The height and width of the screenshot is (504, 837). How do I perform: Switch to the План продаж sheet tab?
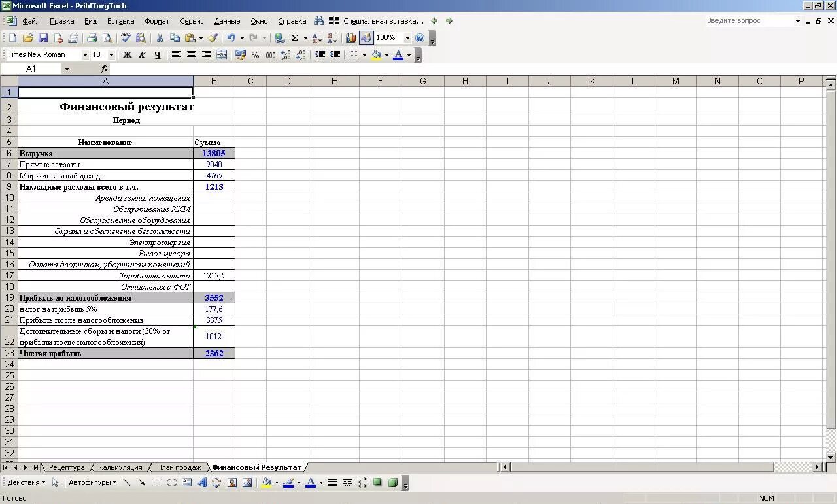pyautogui.click(x=179, y=467)
